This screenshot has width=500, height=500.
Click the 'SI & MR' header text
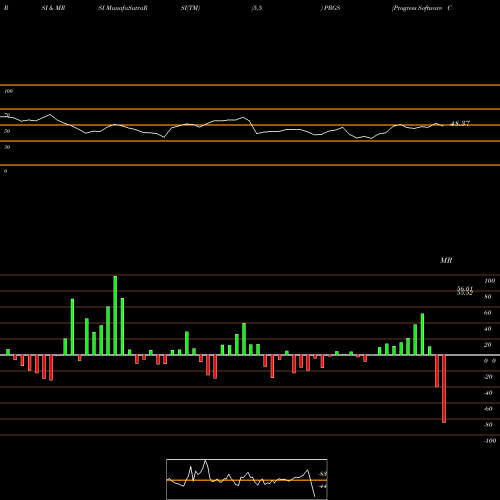pyautogui.click(x=53, y=8)
